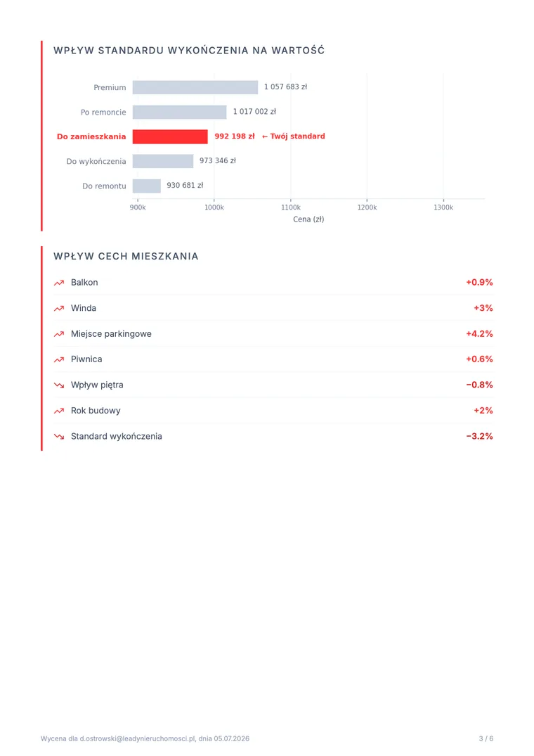This screenshot has width=534, height=756.
Task: Select the −3.2% Standard wykończenia value
Action: pyautogui.click(x=479, y=436)
